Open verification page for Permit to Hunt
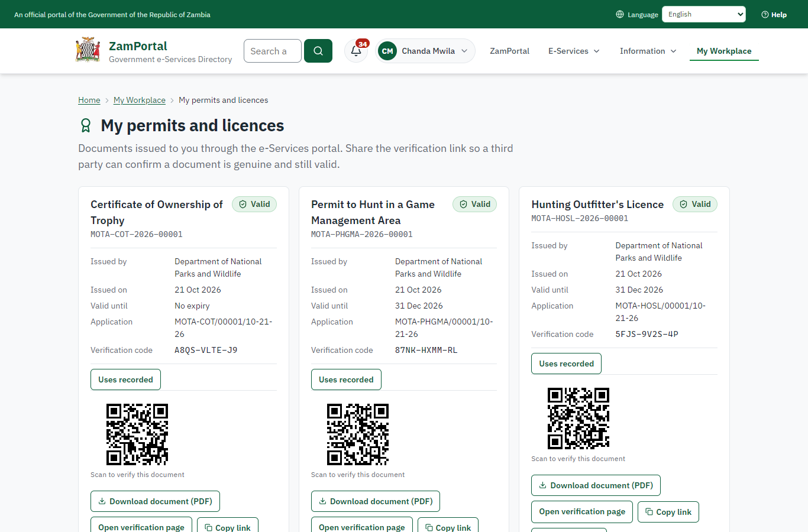Screen dimensions: 808x532 [362, 525]
